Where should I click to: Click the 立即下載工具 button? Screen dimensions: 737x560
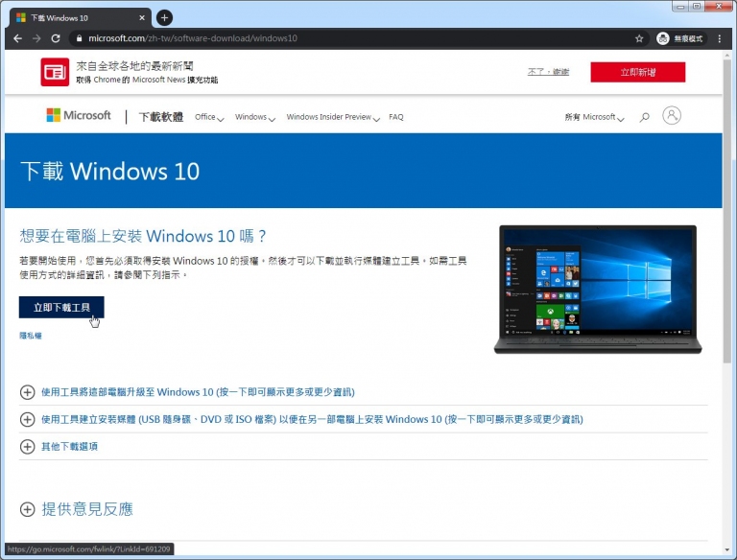coord(61,307)
